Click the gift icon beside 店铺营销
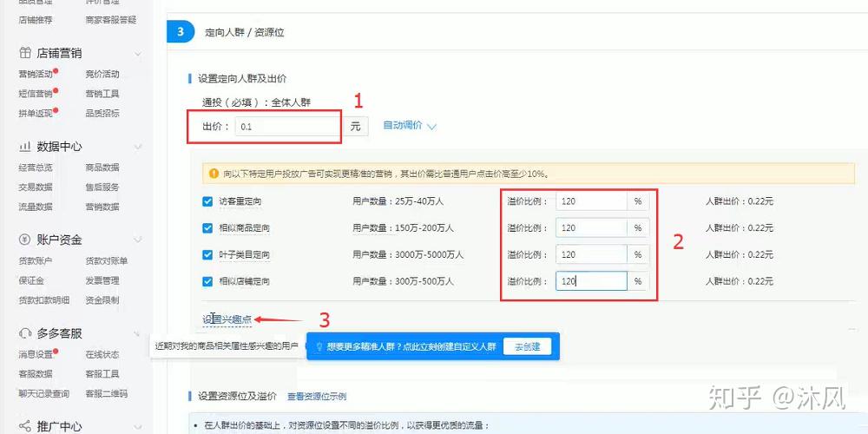The width and height of the screenshot is (868, 434). 25,53
